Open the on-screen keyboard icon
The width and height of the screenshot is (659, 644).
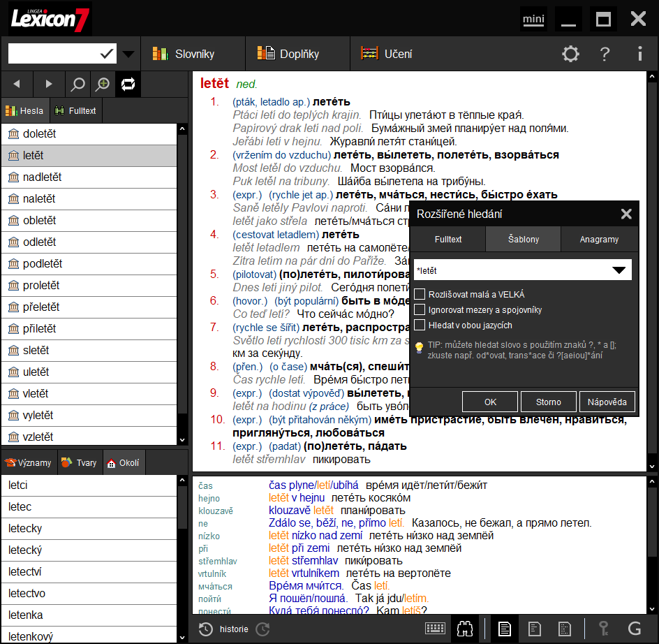(435, 629)
